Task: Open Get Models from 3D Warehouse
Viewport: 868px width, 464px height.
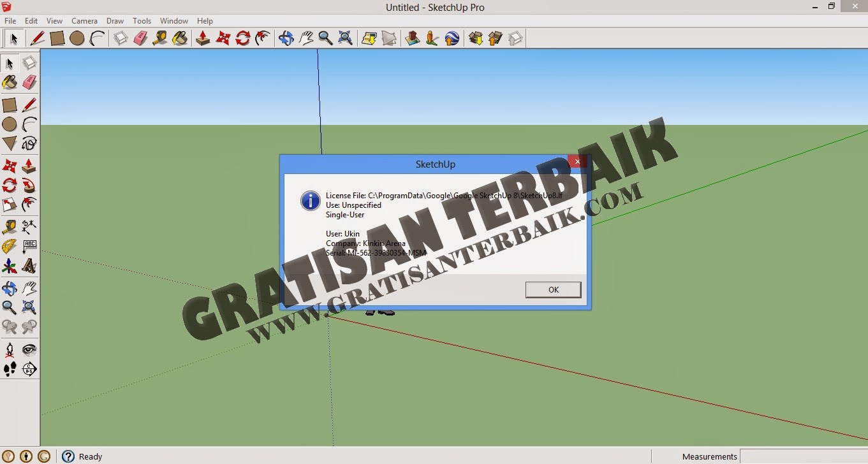Action: [476, 39]
